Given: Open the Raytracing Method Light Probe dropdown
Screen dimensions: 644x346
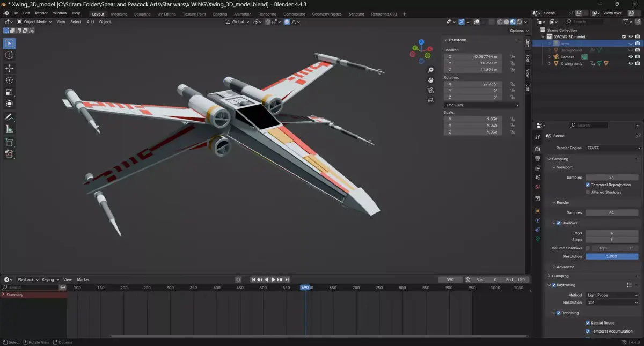Looking at the screenshot, I should pos(612,295).
